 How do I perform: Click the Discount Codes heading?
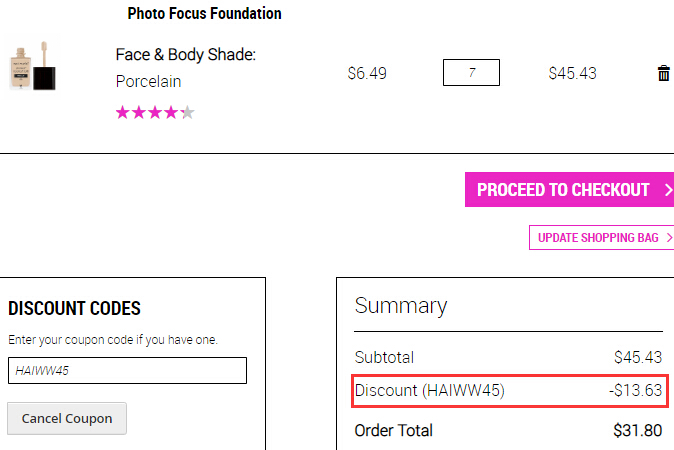point(74,308)
